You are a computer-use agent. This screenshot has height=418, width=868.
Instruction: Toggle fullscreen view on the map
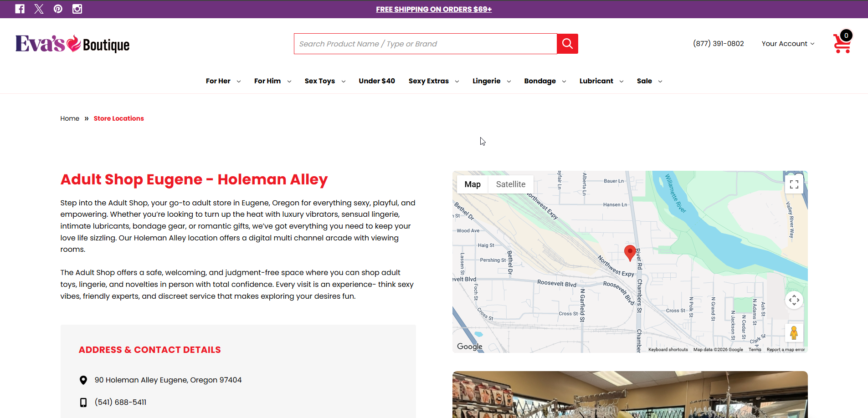coord(794,184)
